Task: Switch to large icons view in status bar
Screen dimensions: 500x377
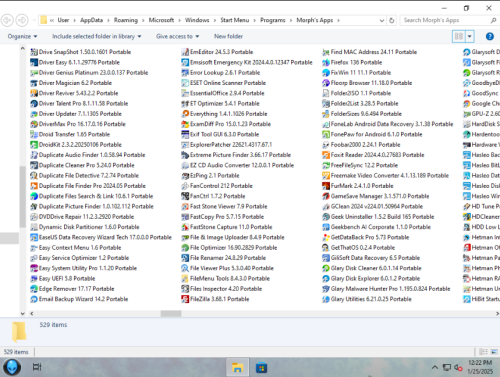Action: (x=494, y=352)
